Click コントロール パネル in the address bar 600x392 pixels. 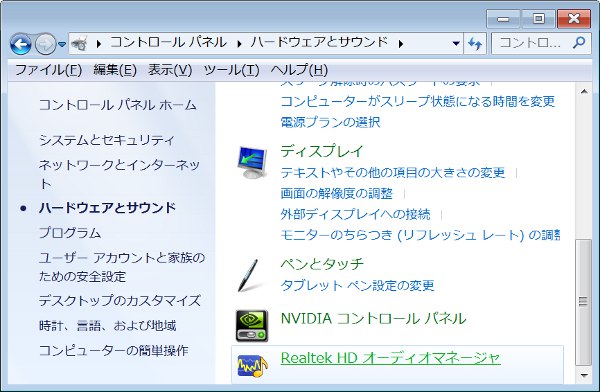tap(169, 42)
